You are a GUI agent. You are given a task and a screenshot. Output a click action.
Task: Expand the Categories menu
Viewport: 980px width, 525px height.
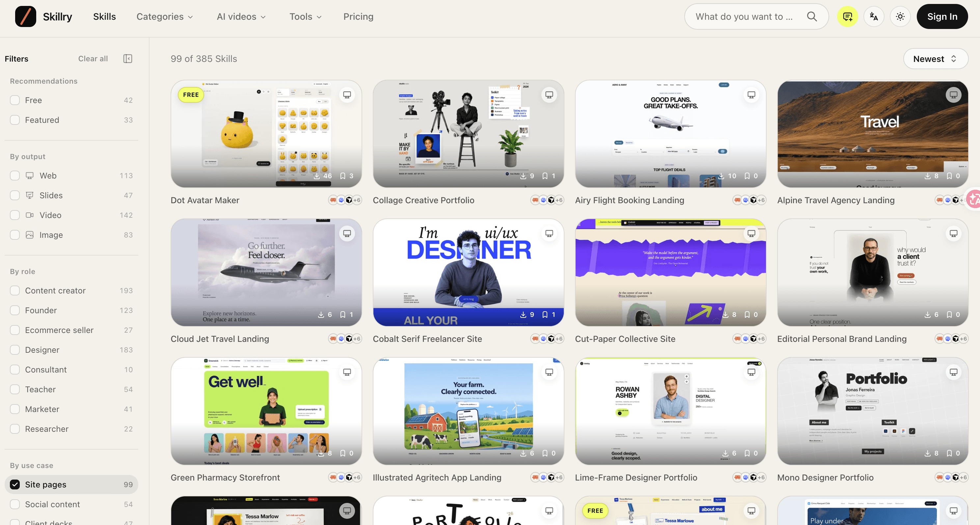click(x=165, y=16)
